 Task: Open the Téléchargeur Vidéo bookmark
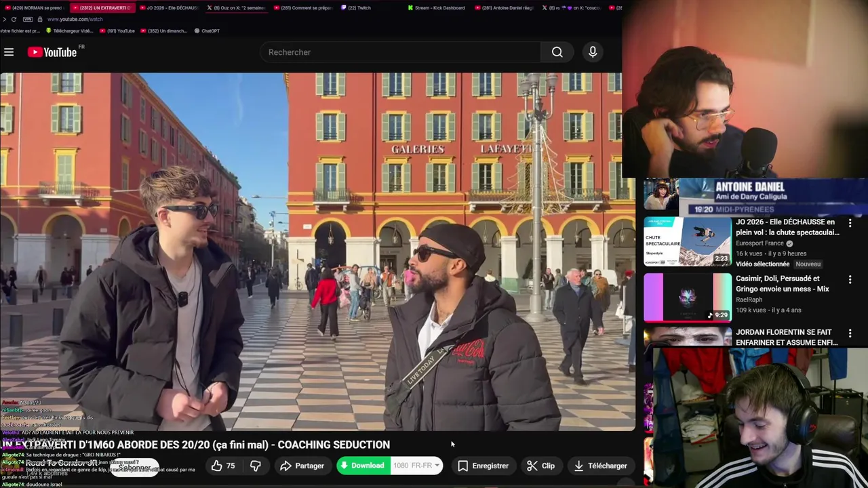click(70, 30)
